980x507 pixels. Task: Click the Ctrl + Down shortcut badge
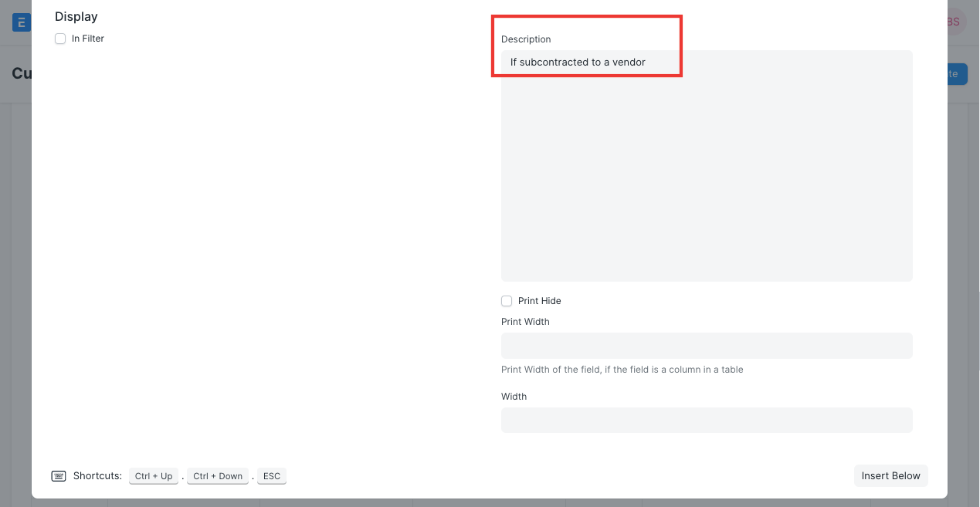coord(217,475)
